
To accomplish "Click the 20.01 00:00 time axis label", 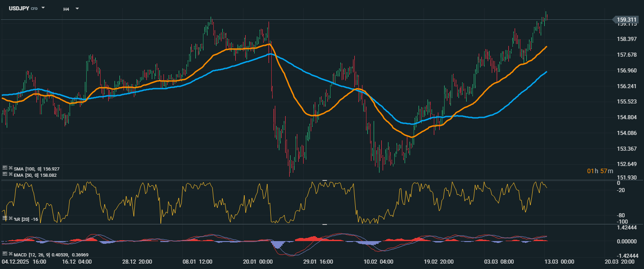I will 258,261.
